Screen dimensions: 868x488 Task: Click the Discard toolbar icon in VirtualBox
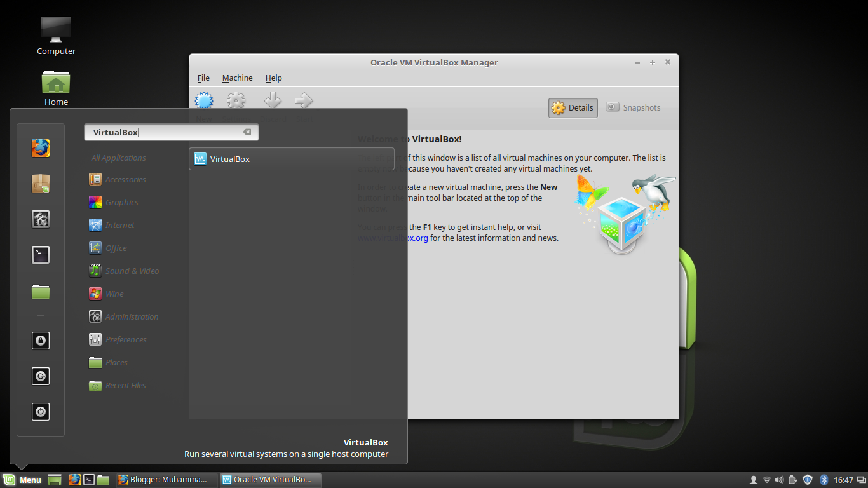[272, 100]
